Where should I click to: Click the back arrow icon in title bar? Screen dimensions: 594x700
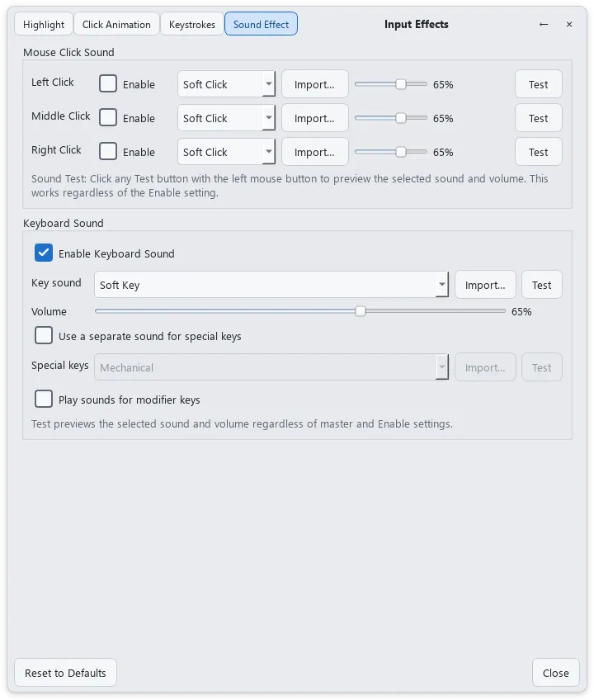tap(544, 25)
